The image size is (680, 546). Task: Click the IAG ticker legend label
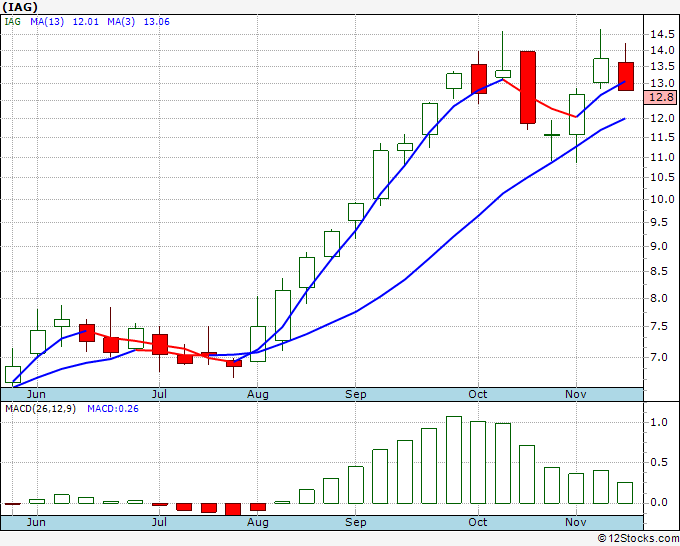pos(12,22)
